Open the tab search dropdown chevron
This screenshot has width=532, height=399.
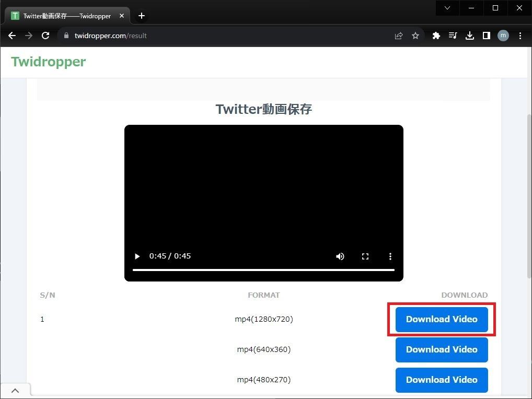pyautogui.click(x=447, y=8)
